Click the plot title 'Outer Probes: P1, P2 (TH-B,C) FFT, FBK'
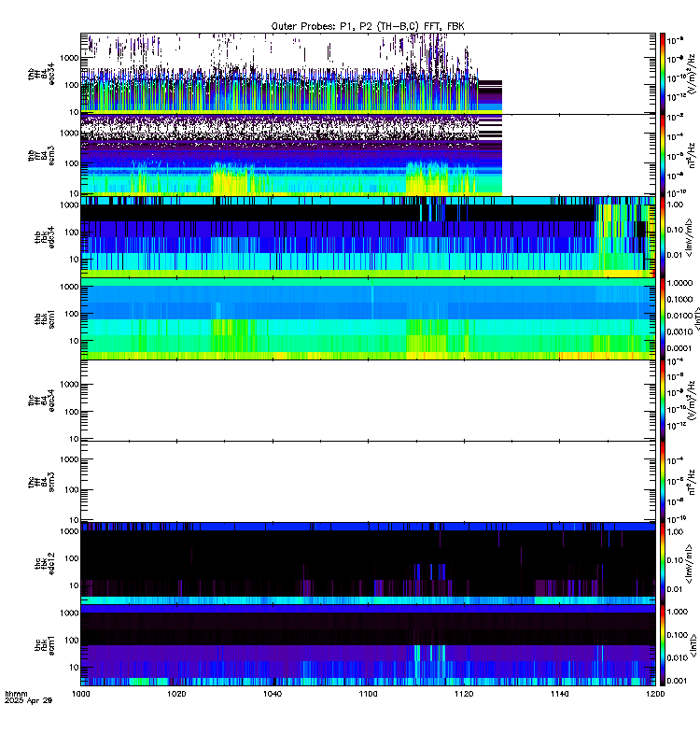 point(368,26)
